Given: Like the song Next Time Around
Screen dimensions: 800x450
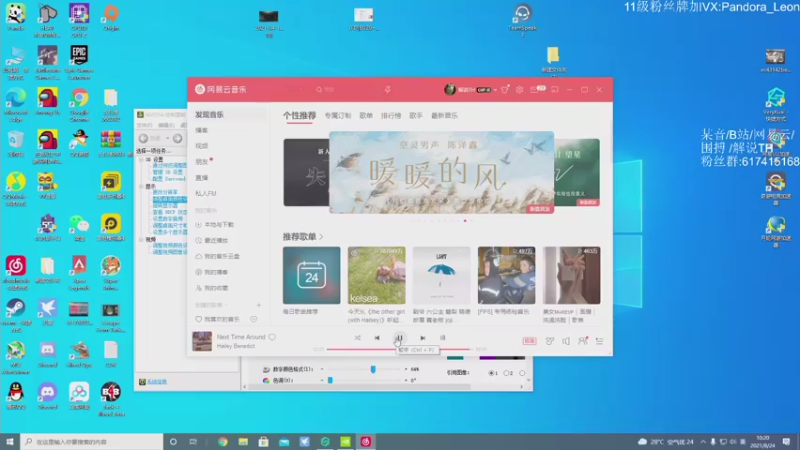Looking at the screenshot, I should pos(272,337).
